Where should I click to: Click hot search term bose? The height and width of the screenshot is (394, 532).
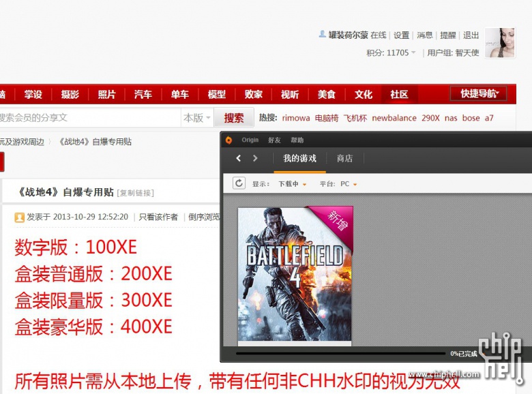coord(471,118)
